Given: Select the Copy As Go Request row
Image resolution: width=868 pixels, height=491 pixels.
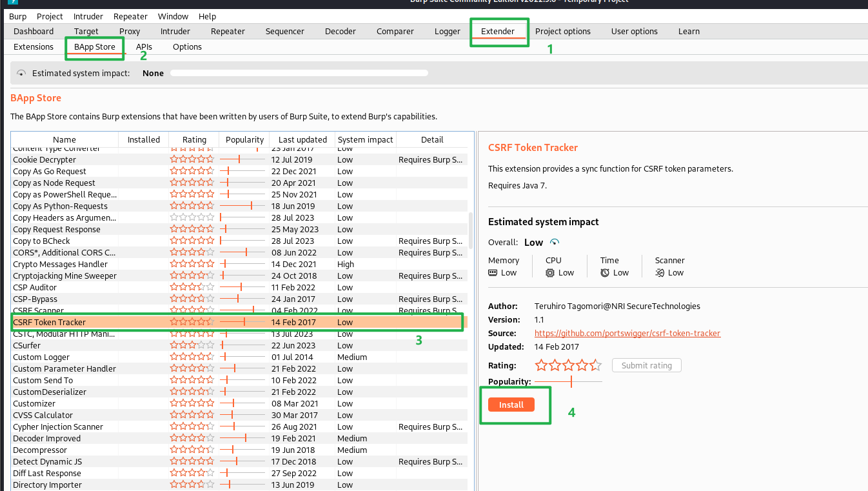Looking at the screenshot, I should coord(239,171).
